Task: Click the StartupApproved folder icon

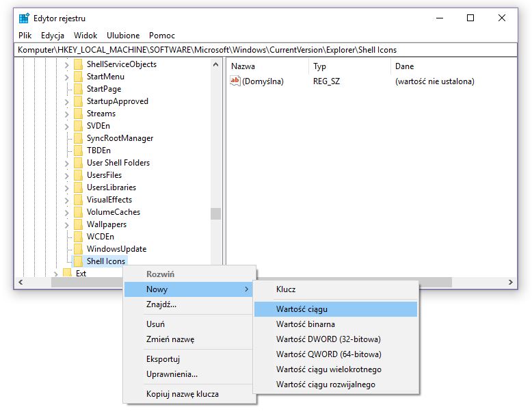Action: point(78,101)
